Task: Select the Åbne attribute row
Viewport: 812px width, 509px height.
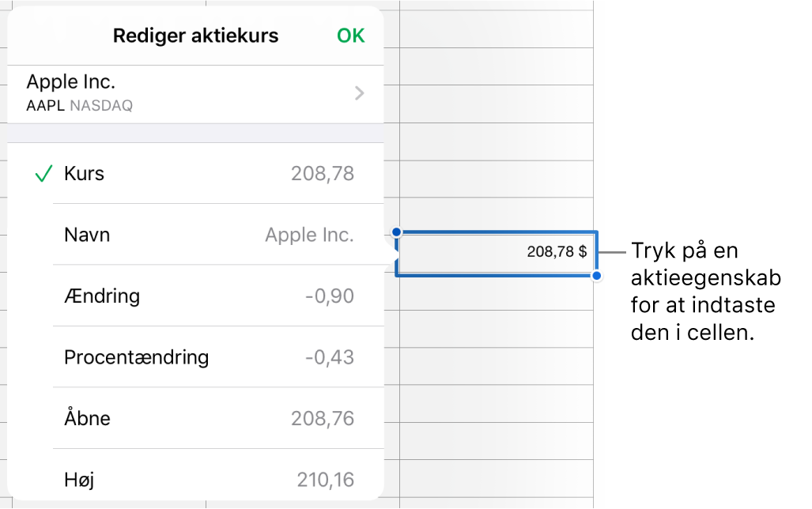Action: point(87,418)
